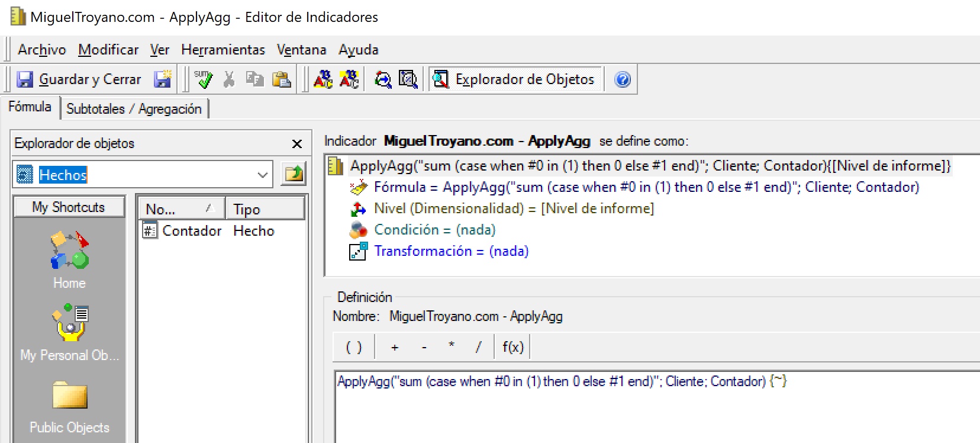Open the Herramientas menu
Screen dimensions: 980x443
pos(223,50)
